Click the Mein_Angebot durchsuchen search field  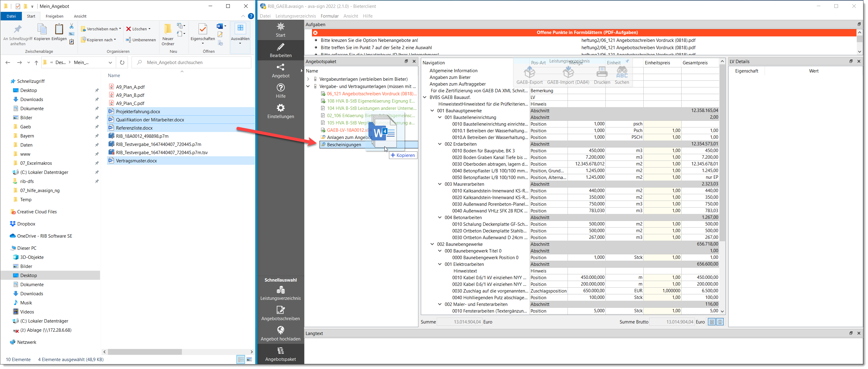pyautogui.click(x=192, y=63)
